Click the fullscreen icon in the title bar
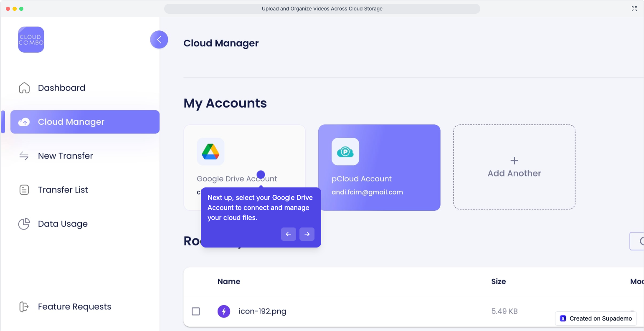Image resolution: width=644 pixels, height=331 pixels. click(x=634, y=8)
